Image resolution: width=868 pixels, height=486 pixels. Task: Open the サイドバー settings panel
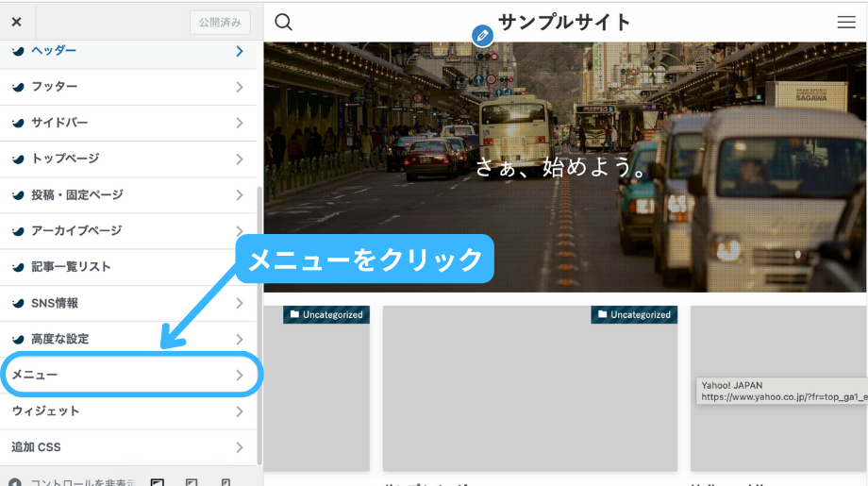click(128, 123)
